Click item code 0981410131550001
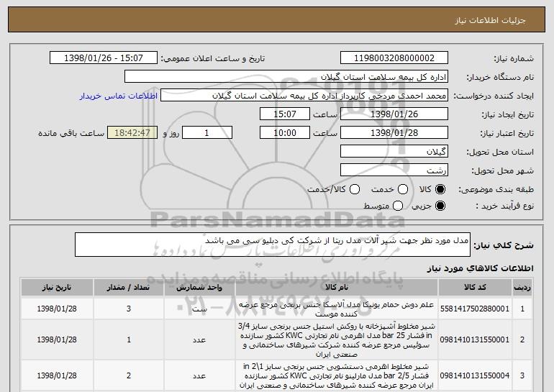554x392 pixels. coord(475,339)
